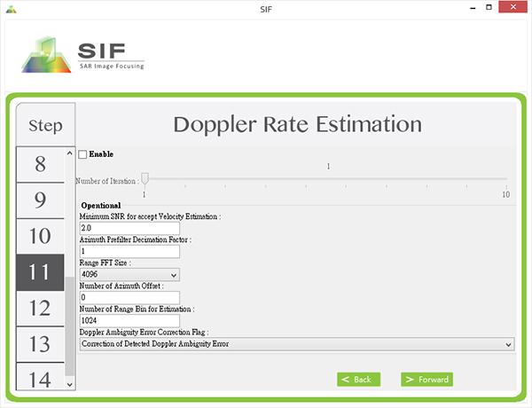Click the currently active step 11

pos(40,272)
